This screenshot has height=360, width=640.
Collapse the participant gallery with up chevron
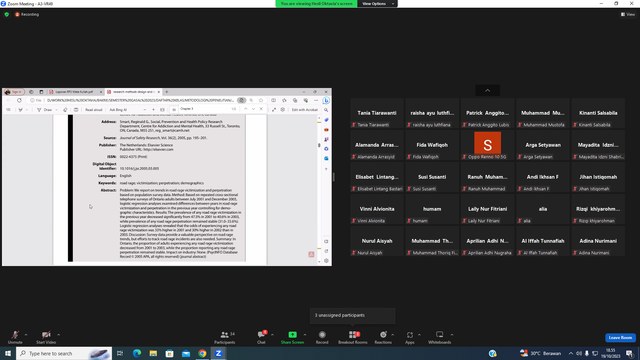click(487, 90)
